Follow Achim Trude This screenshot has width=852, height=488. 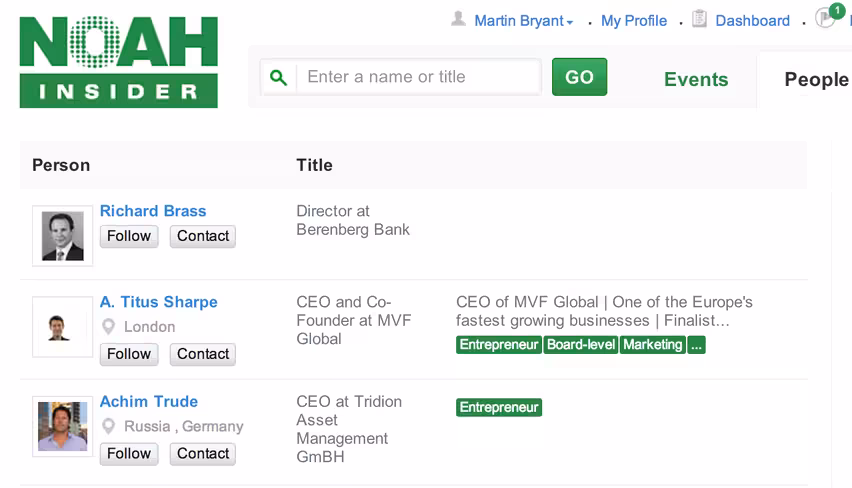tap(129, 454)
